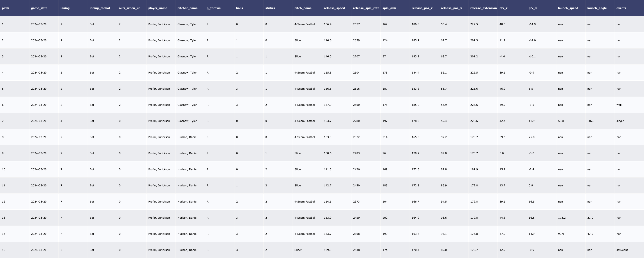Click the pitcher_name column header
The width and height of the screenshot is (644, 258).
pyautogui.click(x=187, y=8)
